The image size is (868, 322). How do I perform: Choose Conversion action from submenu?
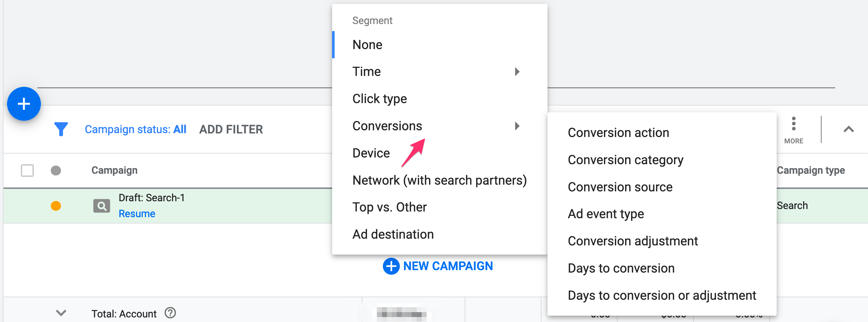click(618, 133)
